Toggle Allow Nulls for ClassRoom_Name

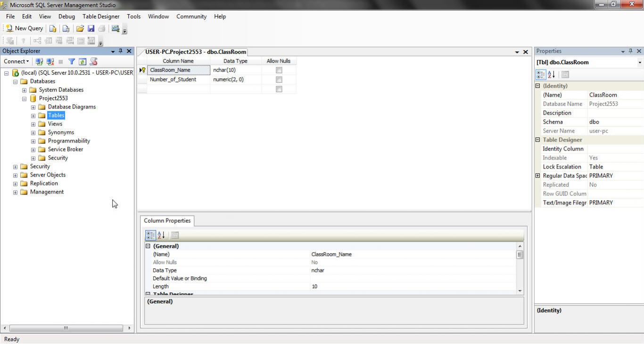279,70
